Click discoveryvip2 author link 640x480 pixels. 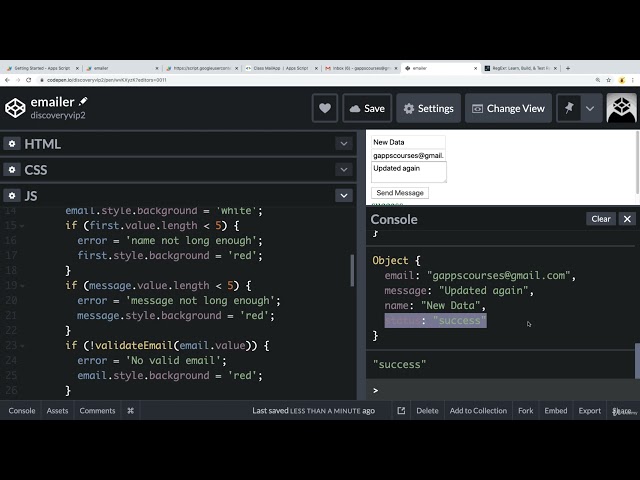[x=58, y=115]
